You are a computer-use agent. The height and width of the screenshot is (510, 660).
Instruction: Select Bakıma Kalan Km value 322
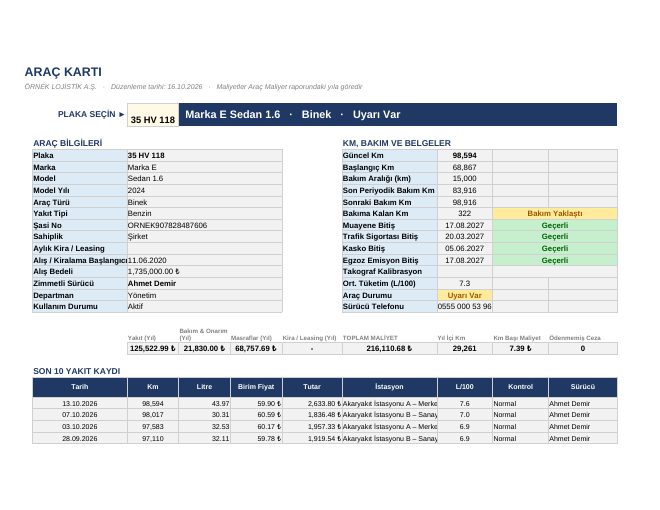point(465,213)
